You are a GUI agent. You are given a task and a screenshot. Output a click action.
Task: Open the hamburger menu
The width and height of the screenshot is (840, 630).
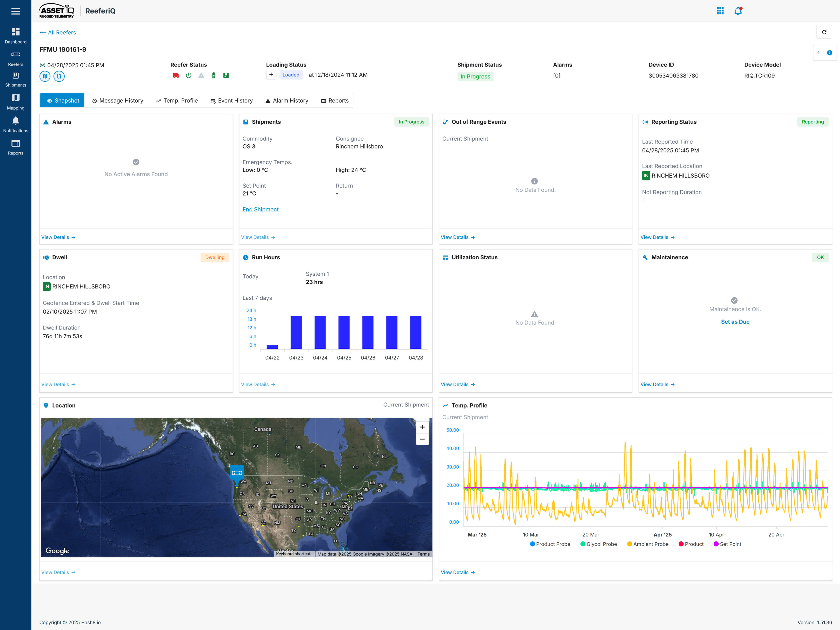point(16,11)
